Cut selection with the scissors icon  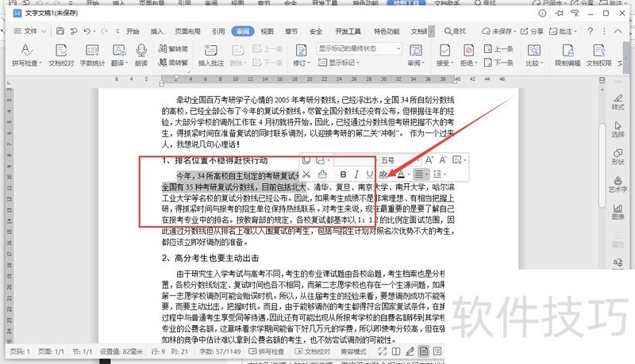coord(306,174)
